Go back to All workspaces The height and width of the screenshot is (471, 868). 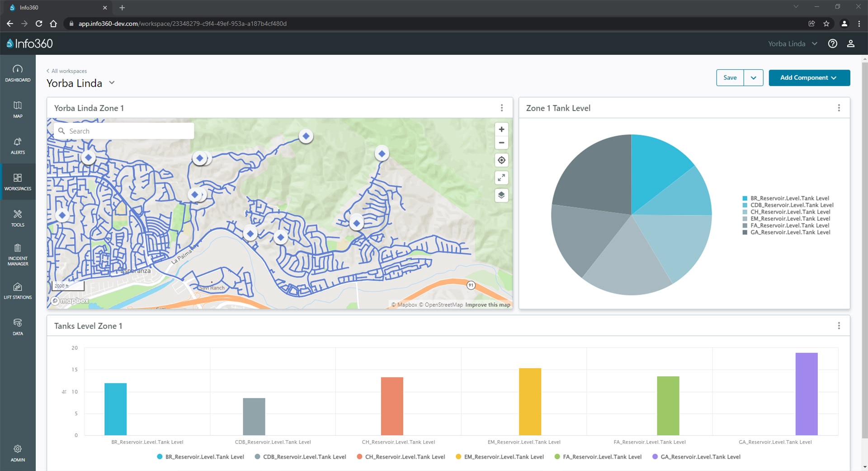pos(67,71)
